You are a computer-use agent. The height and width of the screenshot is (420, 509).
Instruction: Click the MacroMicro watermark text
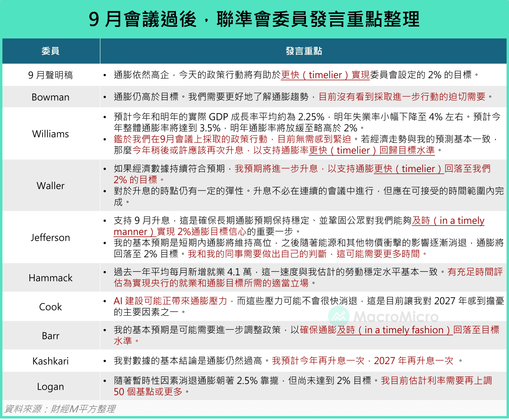(396, 316)
